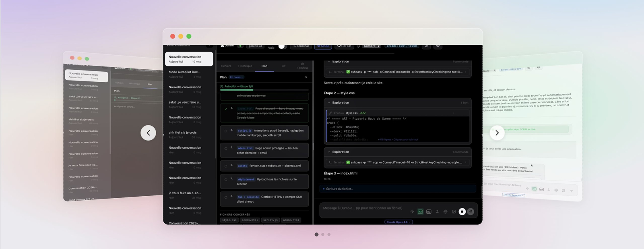Open the Terminal button in toolbar
Viewport: 644px width, 249px height.
coord(301,46)
